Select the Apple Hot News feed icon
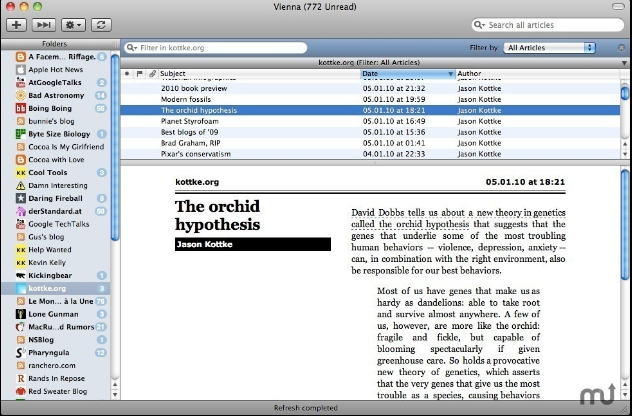 click(21, 70)
